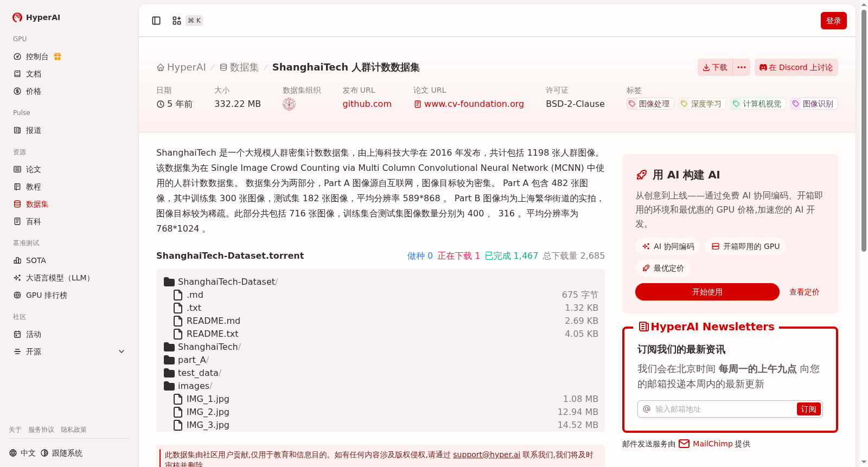The width and height of the screenshot is (868, 467).
Task: Click the 隐私政策 footer link
Action: pos(74,430)
